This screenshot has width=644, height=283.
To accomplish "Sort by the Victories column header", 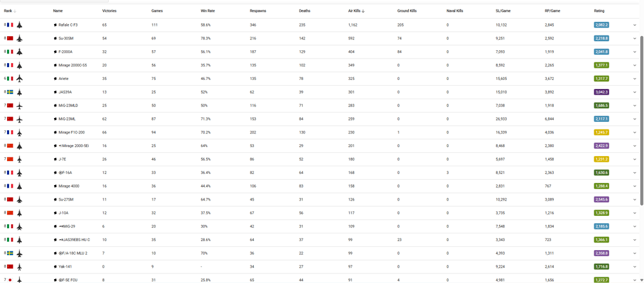I will [109, 11].
